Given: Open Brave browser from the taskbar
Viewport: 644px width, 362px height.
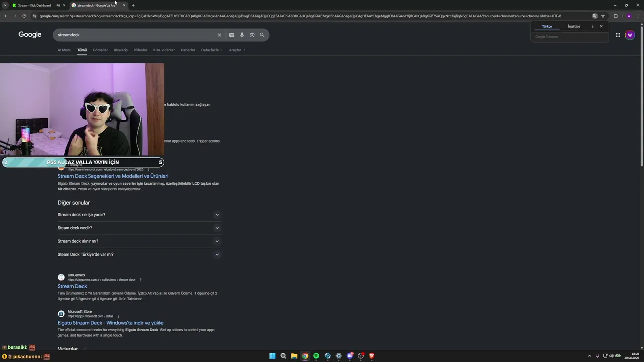Looking at the screenshot, I should coord(372,356).
